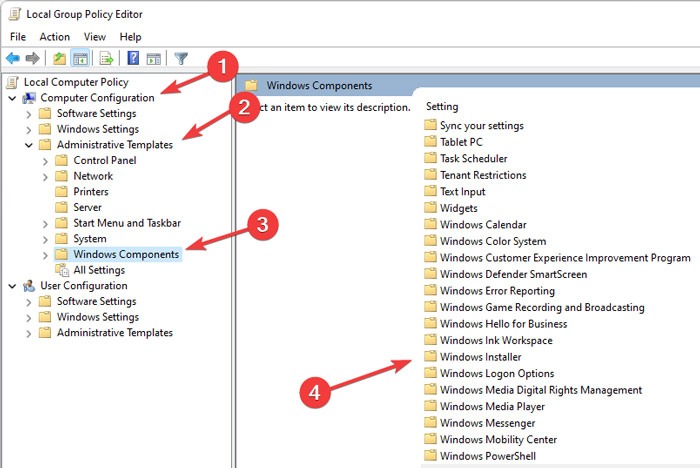This screenshot has height=468, width=700.
Task: Select Windows Calendar folder
Action: point(483,225)
